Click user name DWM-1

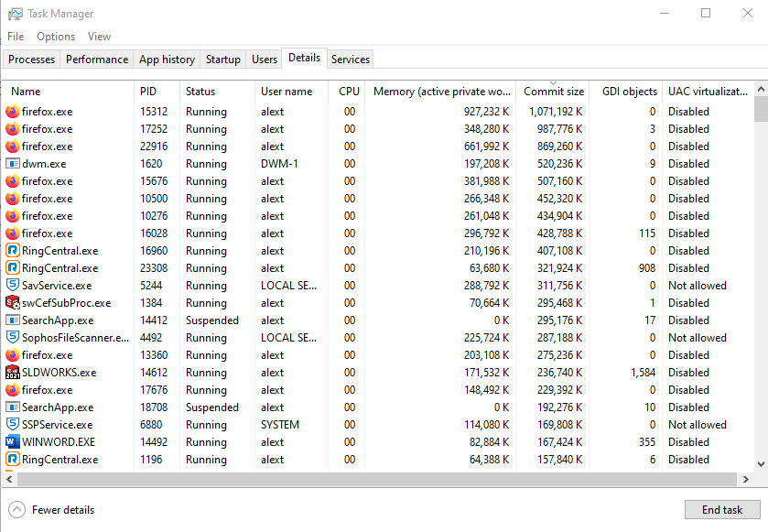click(278, 164)
